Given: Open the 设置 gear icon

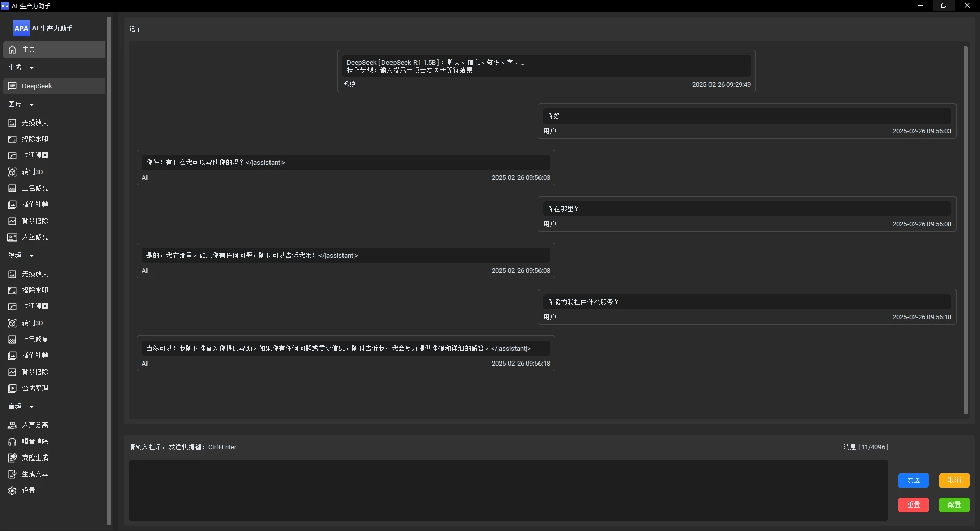Looking at the screenshot, I should click(12, 491).
